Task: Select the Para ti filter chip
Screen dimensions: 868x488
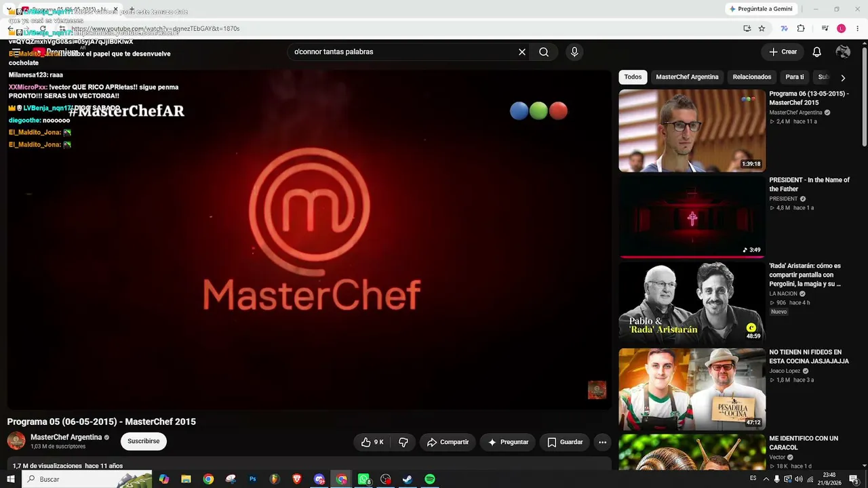Action: [x=795, y=77]
